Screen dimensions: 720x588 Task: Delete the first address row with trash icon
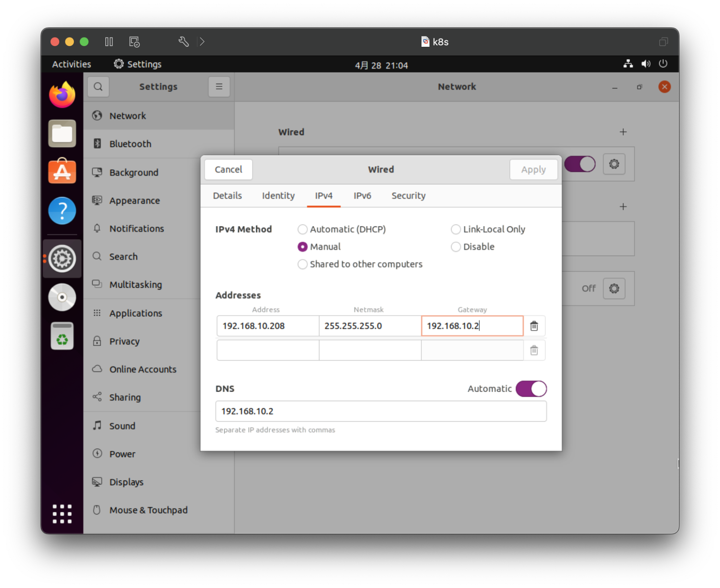pos(534,326)
